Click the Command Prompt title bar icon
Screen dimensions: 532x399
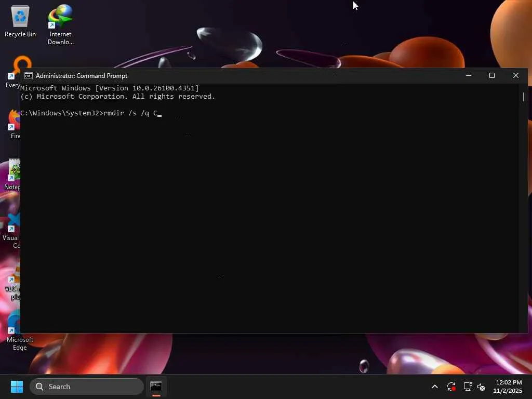click(x=29, y=76)
